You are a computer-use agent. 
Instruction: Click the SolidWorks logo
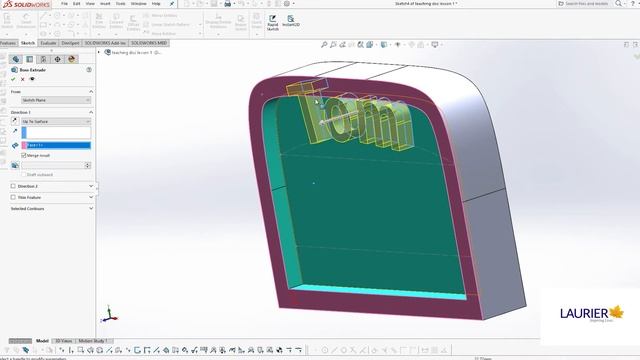coord(26,4)
